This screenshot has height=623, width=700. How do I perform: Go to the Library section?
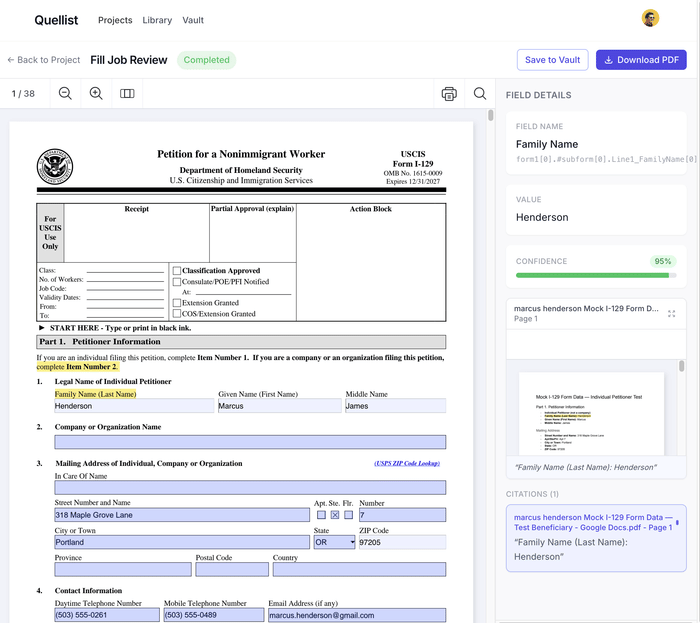(x=157, y=20)
